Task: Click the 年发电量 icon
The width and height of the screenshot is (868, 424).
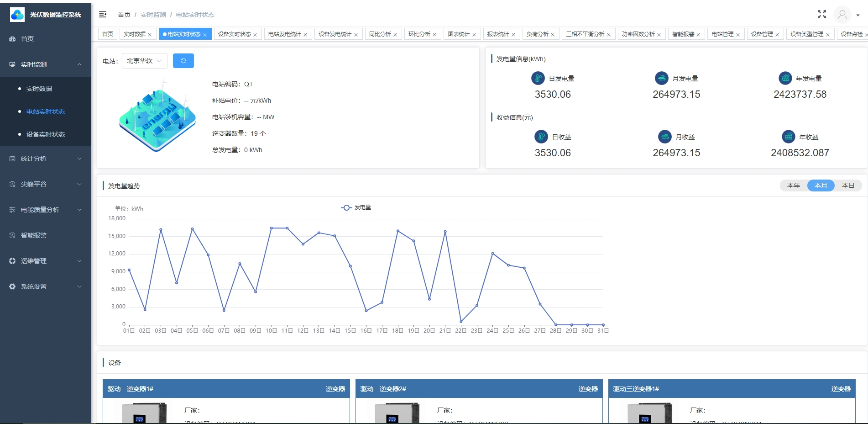Action: tap(785, 78)
